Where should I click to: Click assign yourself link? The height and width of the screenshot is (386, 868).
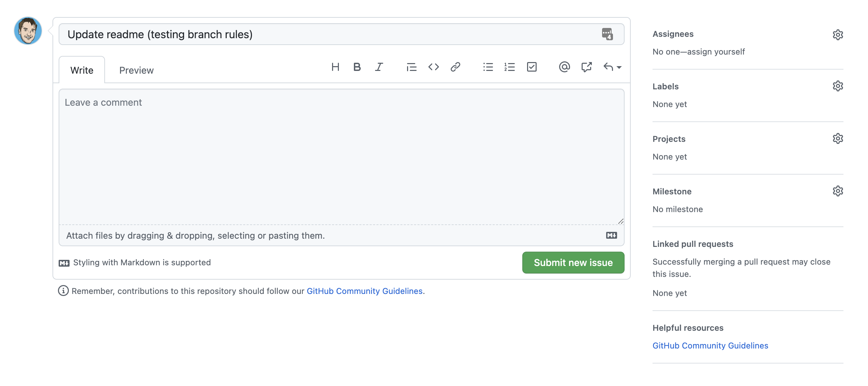point(716,52)
